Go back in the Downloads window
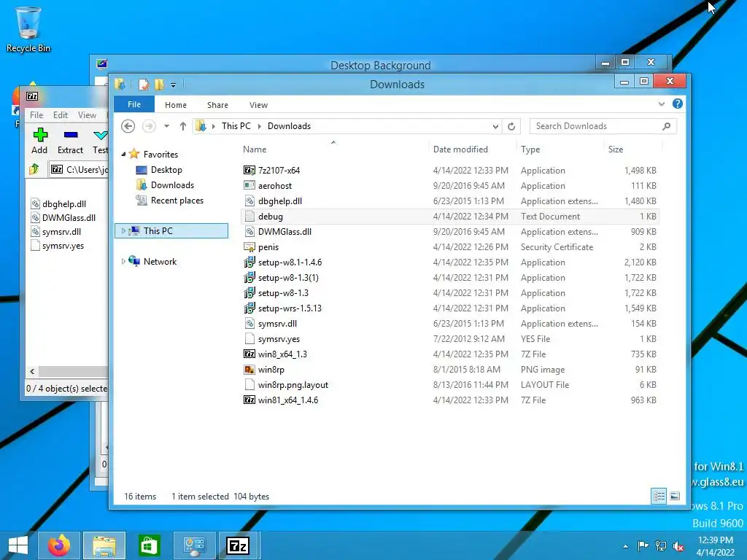The width and height of the screenshot is (747, 560). coord(128,126)
